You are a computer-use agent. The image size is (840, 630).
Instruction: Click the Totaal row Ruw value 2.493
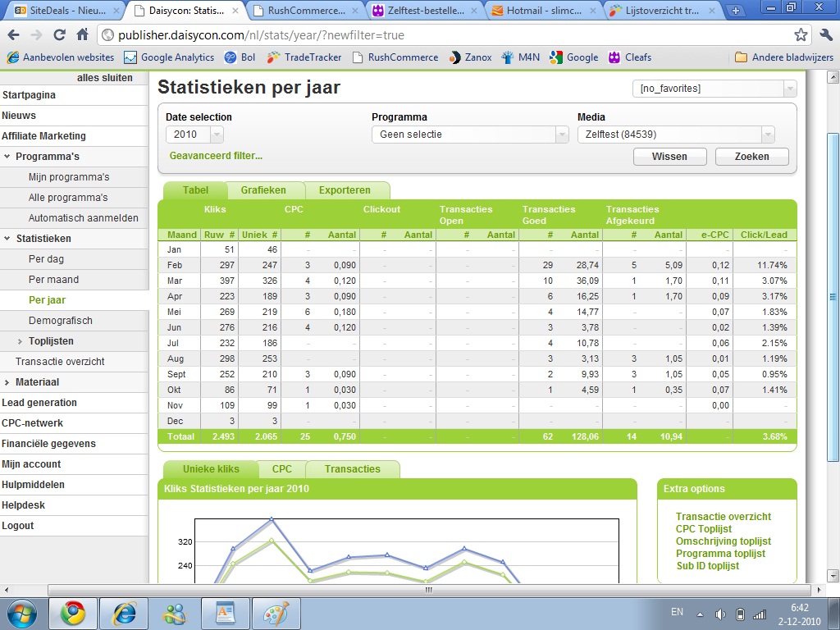pyautogui.click(x=223, y=436)
